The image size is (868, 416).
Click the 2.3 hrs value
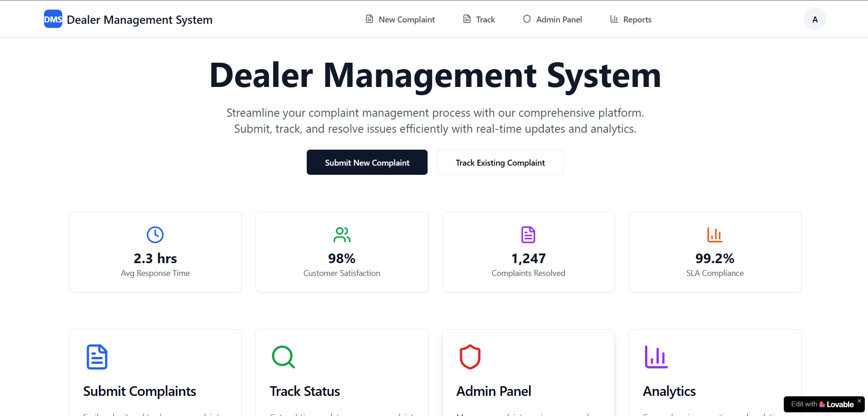155,259
